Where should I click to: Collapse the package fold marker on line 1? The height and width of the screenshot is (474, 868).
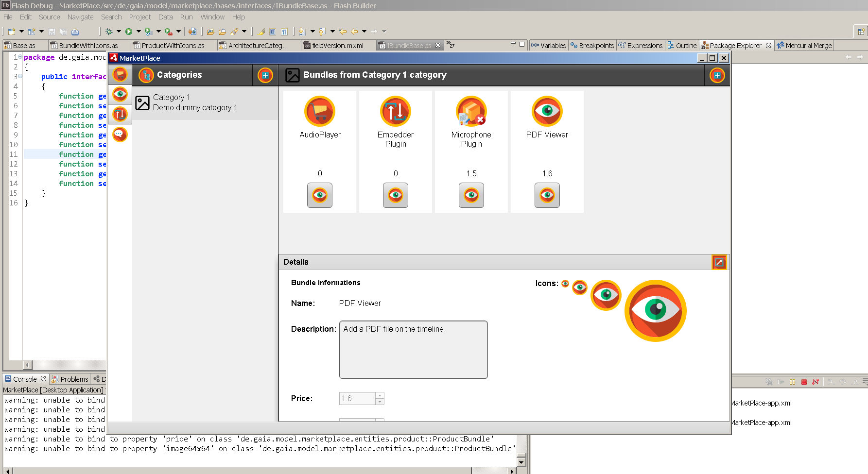tap(20, 57)
